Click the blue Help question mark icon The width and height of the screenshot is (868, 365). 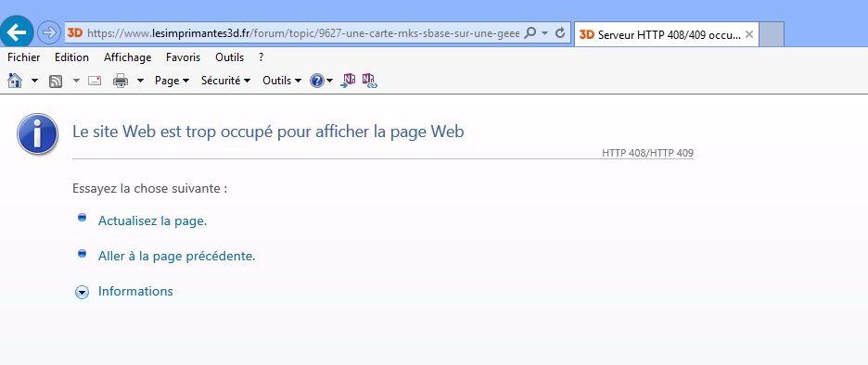pyautogui.click(x=316, y=81)
